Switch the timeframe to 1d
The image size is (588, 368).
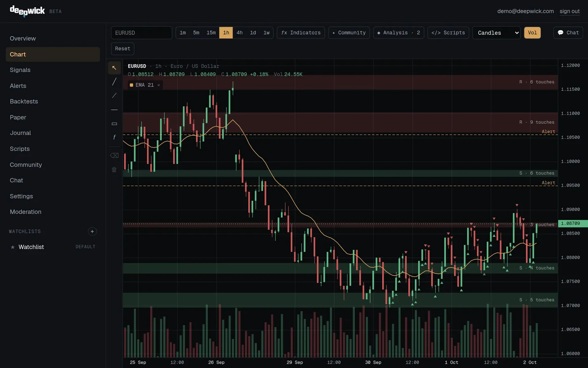[x=253, y=33]
